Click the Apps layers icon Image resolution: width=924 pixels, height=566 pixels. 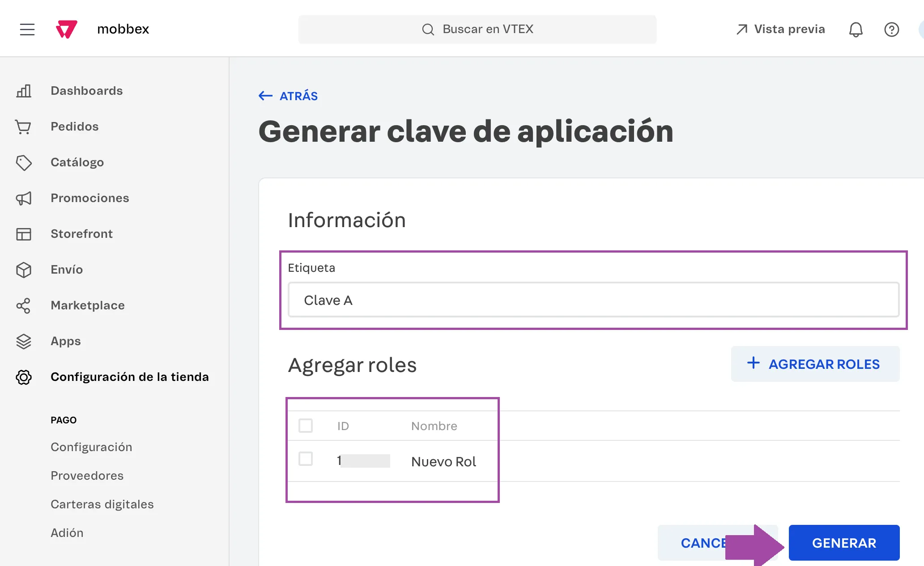(24, 341)
